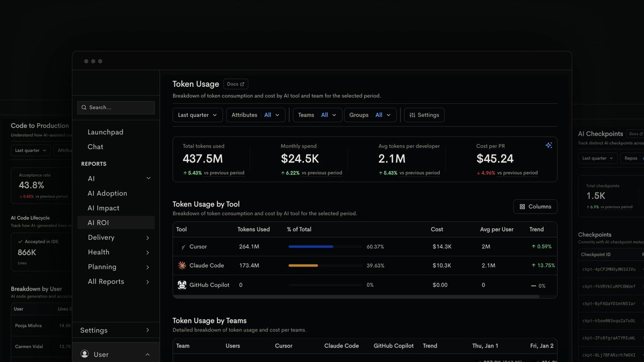Click the Search input field
Viewport: 644px width, 362px height.
116,107
